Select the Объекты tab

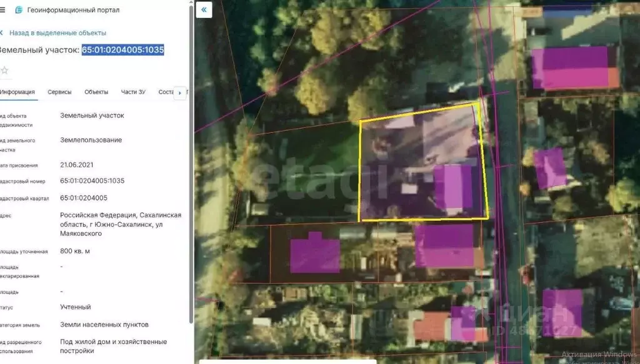click(96, 92)
